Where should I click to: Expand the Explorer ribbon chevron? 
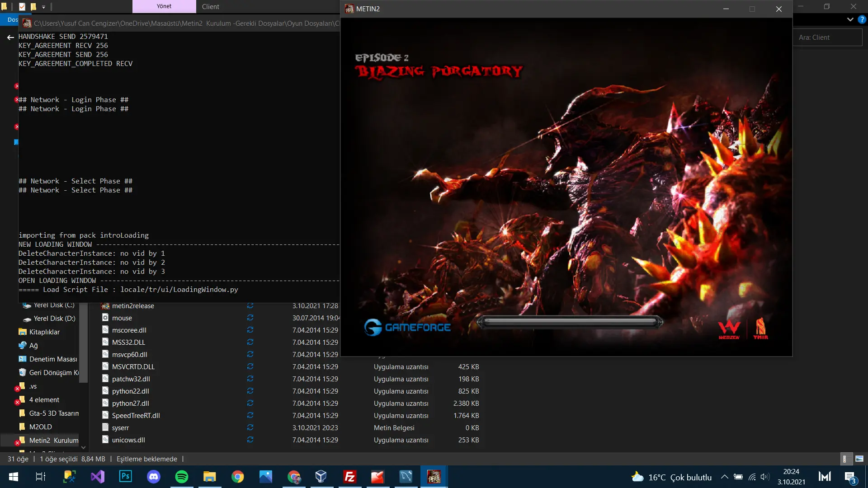[850, 19]
